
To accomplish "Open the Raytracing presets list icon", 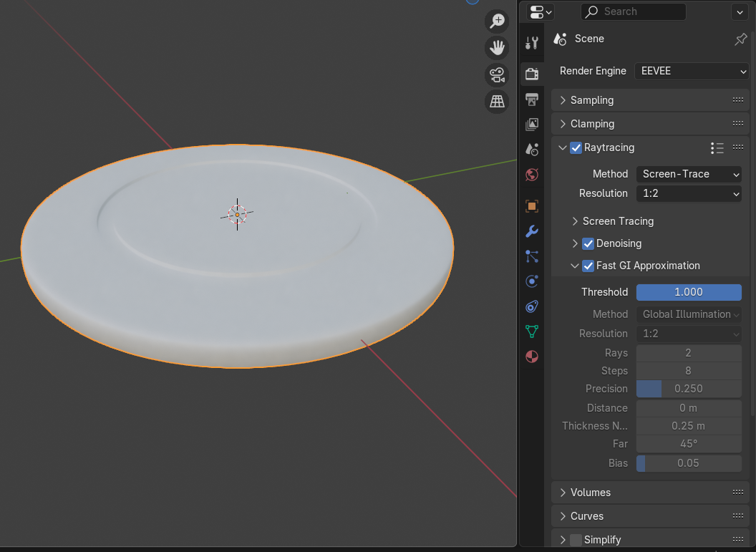I will tap(717, 148).
